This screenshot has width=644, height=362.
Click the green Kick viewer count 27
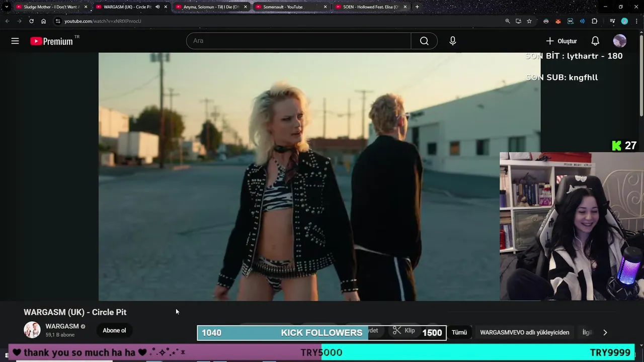pyautogui.click(x=624, y=146)
